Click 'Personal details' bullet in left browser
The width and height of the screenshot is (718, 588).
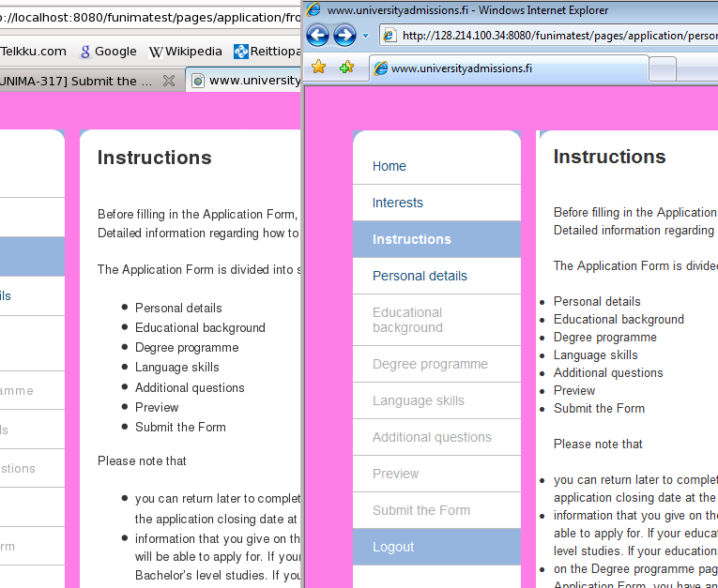pos(178,308)
